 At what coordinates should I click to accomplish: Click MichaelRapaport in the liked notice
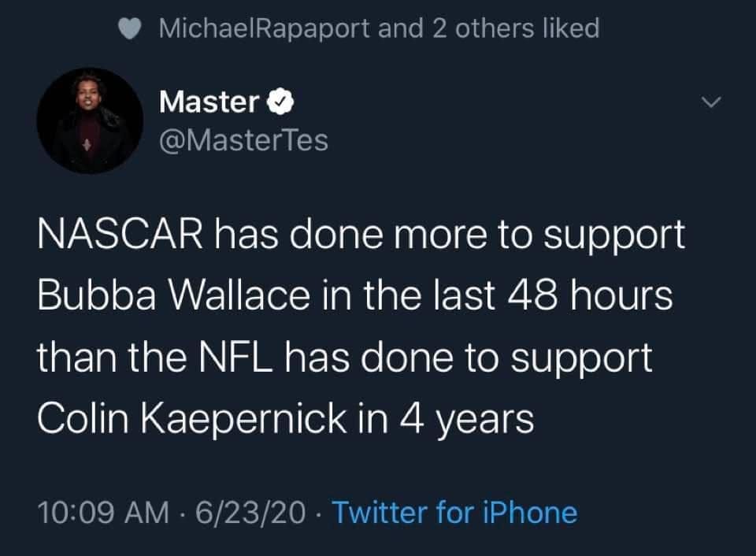(x=265, y=28)
